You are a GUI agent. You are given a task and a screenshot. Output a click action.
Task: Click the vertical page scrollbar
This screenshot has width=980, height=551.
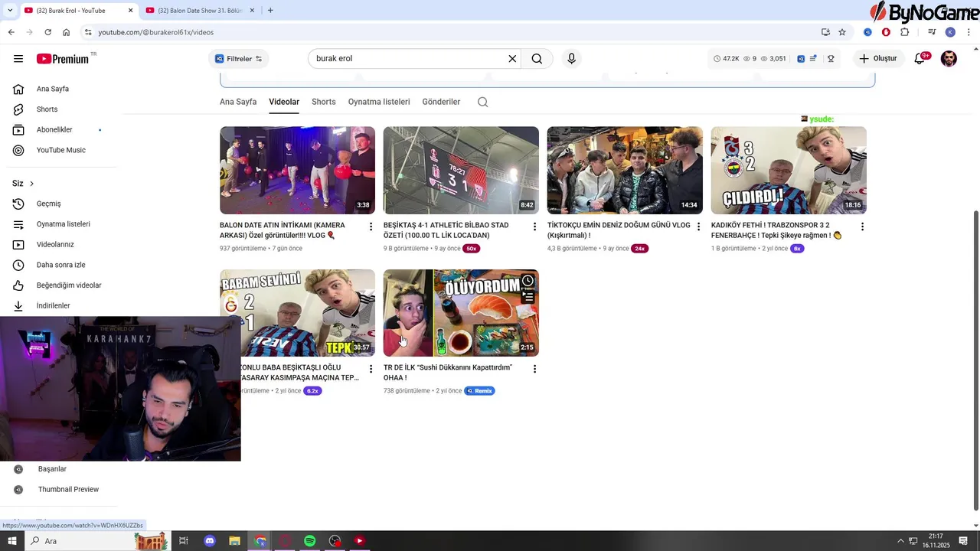975,360
